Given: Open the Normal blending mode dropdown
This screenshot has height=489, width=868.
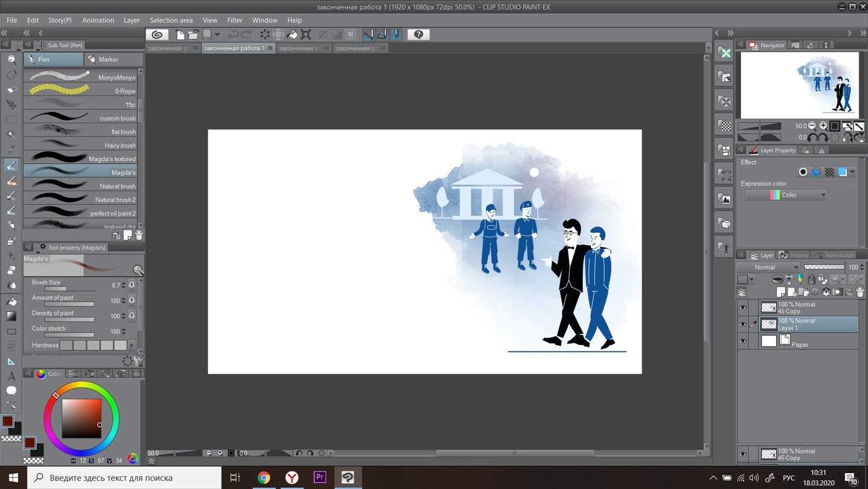Looking at the screenshot, I should coord(768,267).
